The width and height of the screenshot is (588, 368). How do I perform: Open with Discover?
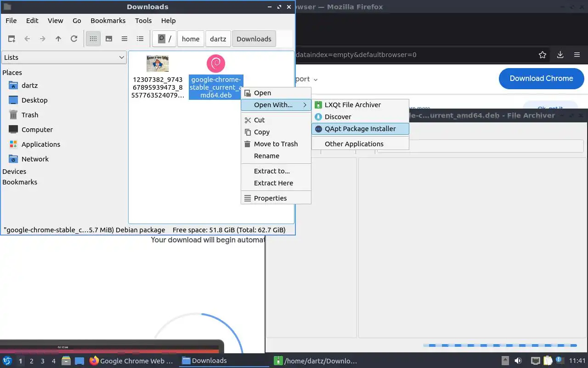pos(360,117)
